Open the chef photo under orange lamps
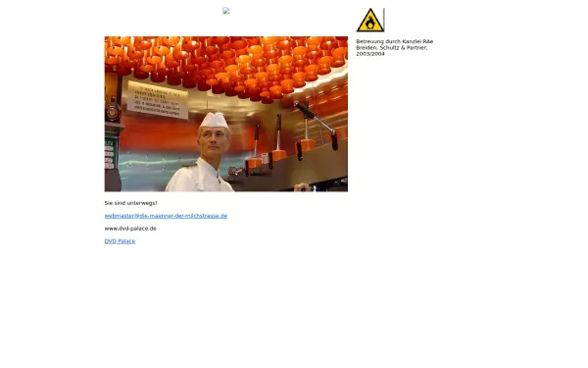The height and width of the screenshot is (368, 588). click(226, 114)
